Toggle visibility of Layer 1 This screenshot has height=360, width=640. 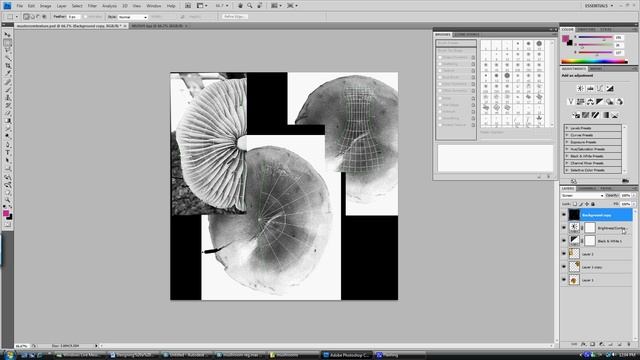[564, 280]
